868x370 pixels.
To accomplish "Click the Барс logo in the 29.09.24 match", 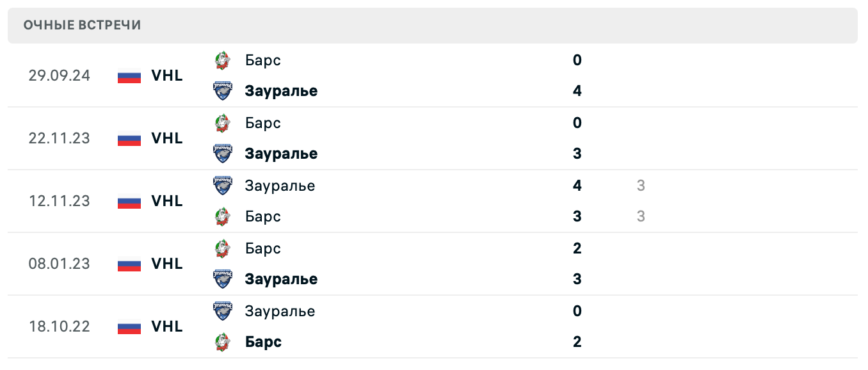I will 222,60.
